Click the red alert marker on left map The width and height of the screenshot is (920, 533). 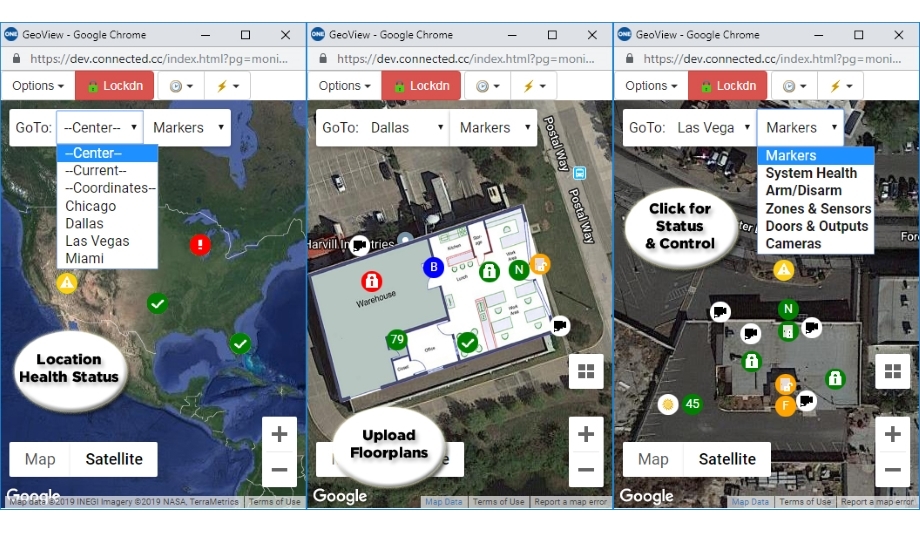tap(200, 244)
